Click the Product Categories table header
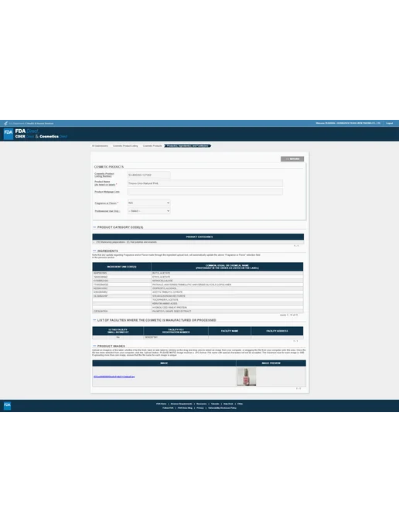 [x=198, y=237]
